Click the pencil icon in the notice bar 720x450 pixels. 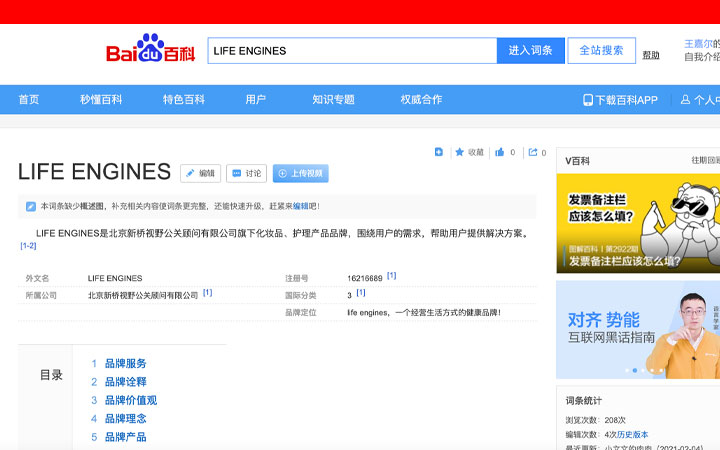[31, 206]
